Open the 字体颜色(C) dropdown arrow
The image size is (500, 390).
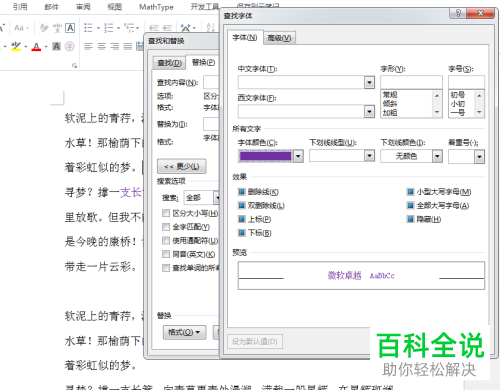(298, 156)
